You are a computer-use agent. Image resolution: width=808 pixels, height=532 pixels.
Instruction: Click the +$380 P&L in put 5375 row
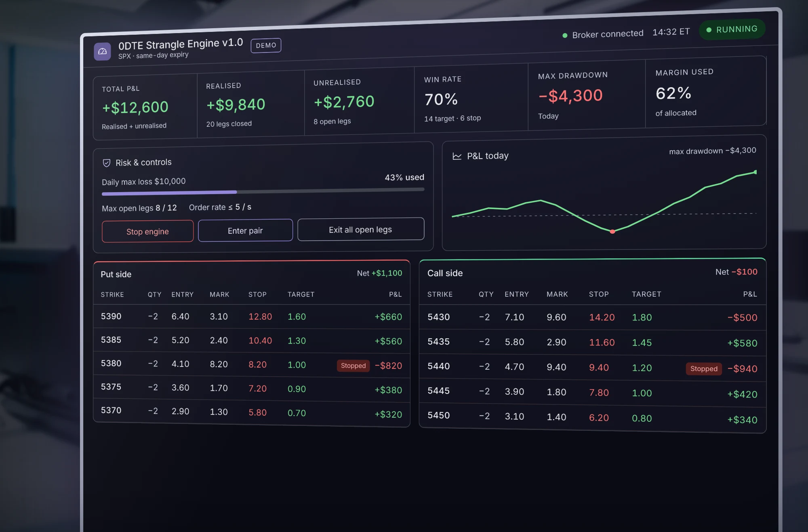point(388,390)
